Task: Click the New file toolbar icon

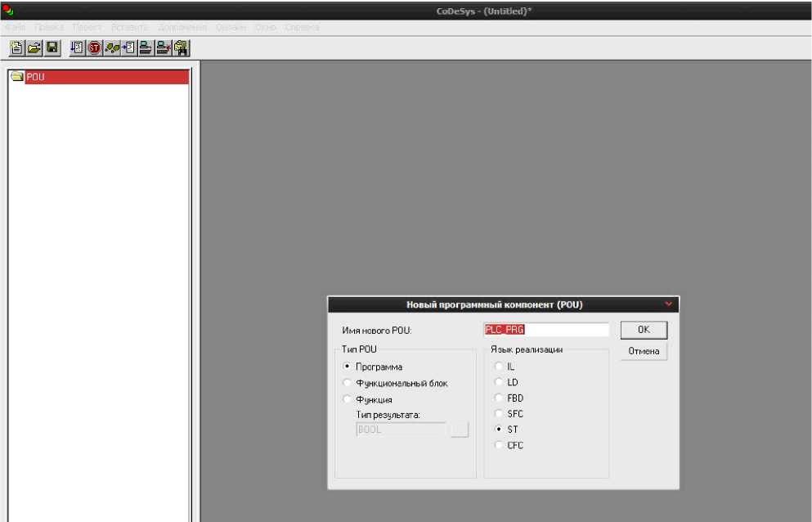Action: [x=16, y=48]
